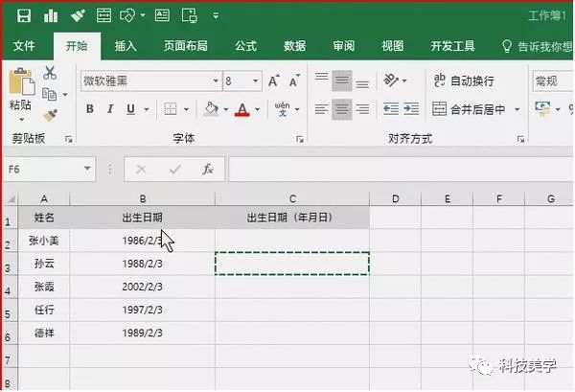Toggle Bold formatting

[89, 109]
